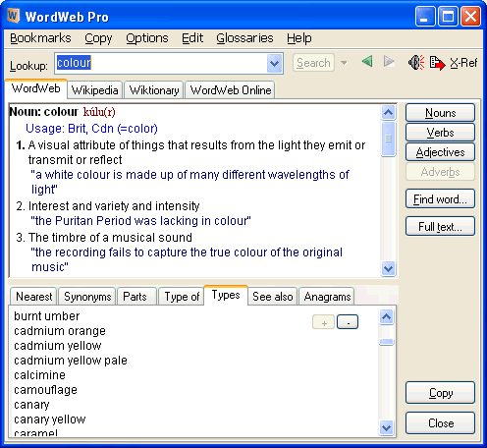Select 'canary' in the list
Screen dimensions: 487x448
click(x=31, y=405)
